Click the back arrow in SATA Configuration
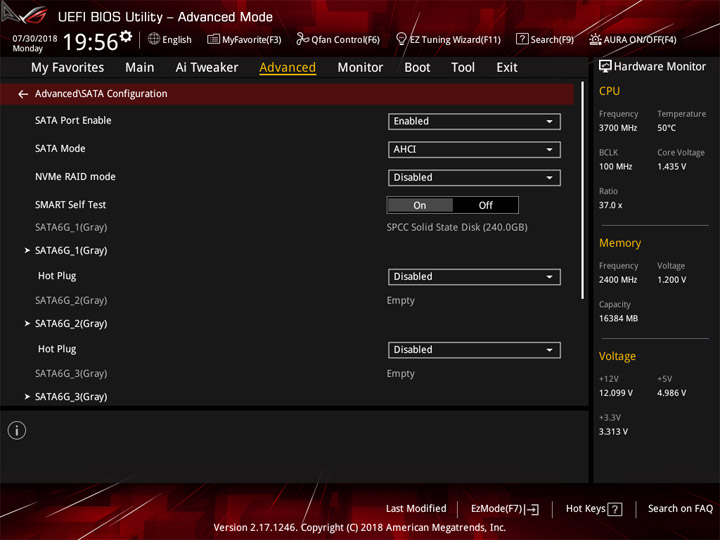 (23, 94)
